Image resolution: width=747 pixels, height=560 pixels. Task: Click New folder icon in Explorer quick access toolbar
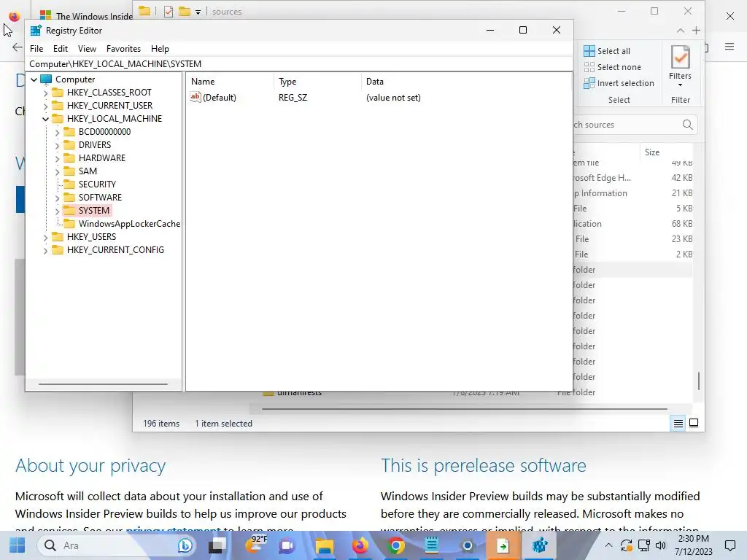[x=185, y=12]
